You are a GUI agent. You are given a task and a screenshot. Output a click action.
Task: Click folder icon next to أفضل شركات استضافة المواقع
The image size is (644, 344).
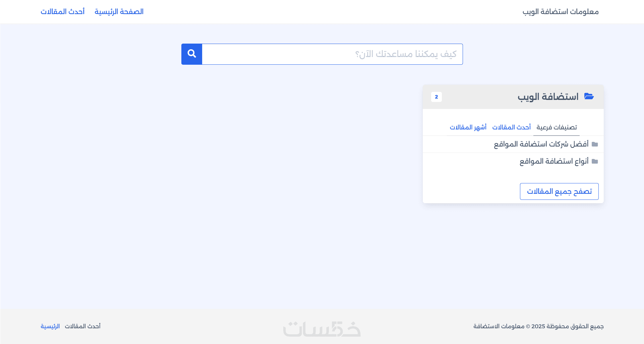tap(595, 144)
